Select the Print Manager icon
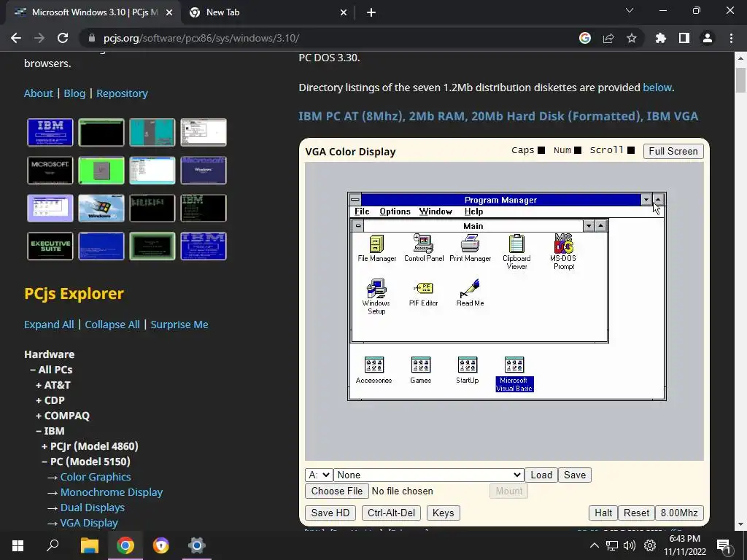Screen dimensions: 747x560 [x=471, y=248]
